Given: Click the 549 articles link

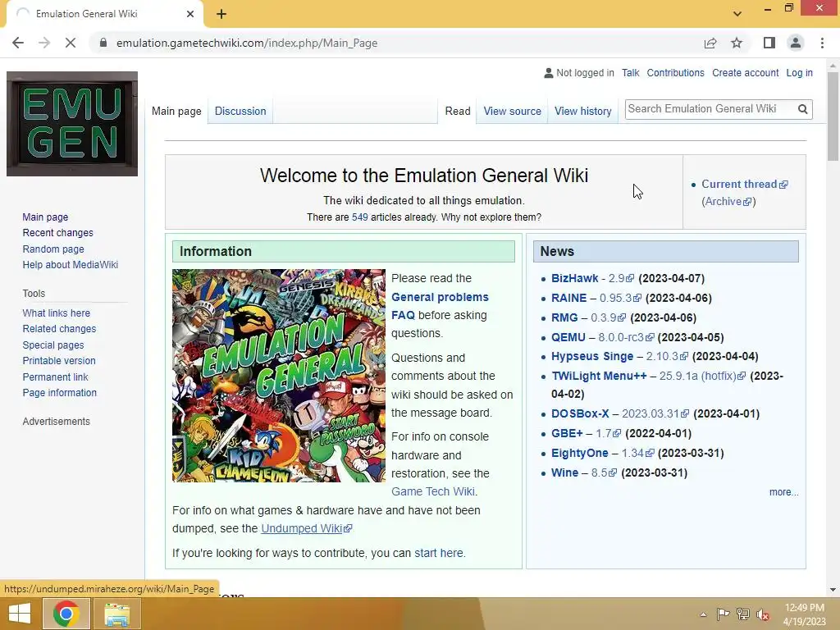Looking at the screenshot, I should (360, 217).
